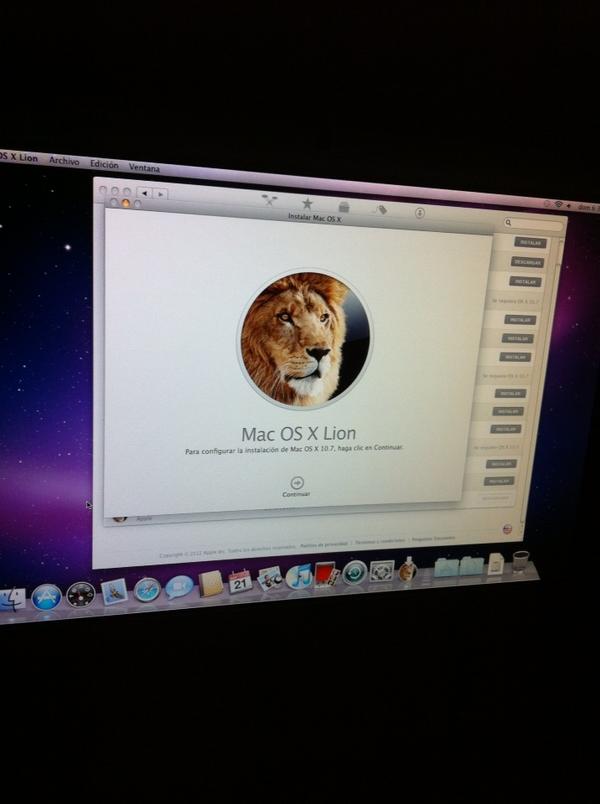Viewport: 600px width, 804px height.
Task: Open App Store from the Dock
Action: (x=46, y=597)
